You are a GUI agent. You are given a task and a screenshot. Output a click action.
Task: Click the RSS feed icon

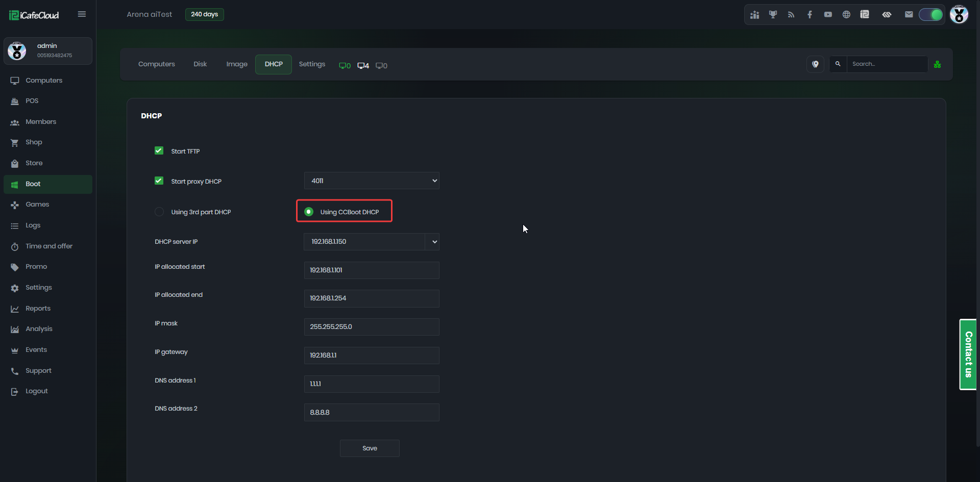point(791,14)
